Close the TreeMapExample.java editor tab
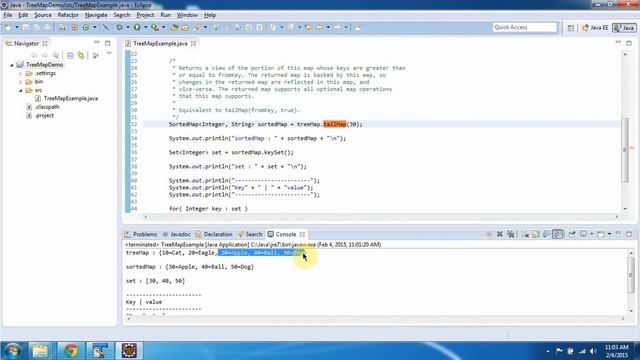Screen dimensions: 640x360 [193, 43]
